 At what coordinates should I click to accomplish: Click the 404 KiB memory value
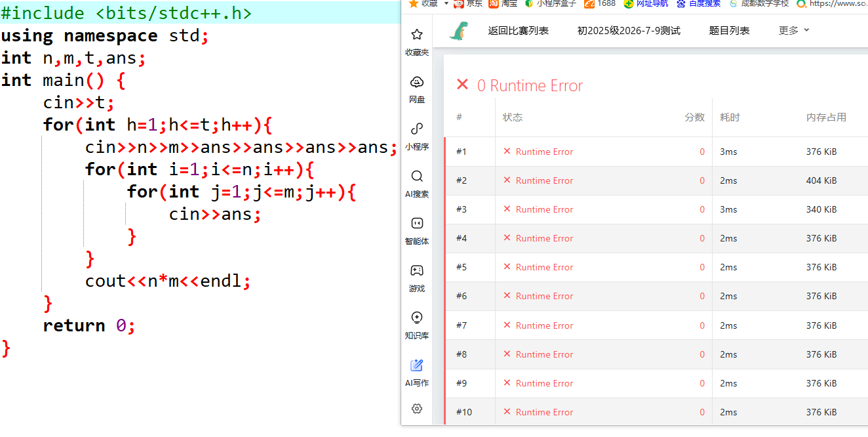coord(821,180)
